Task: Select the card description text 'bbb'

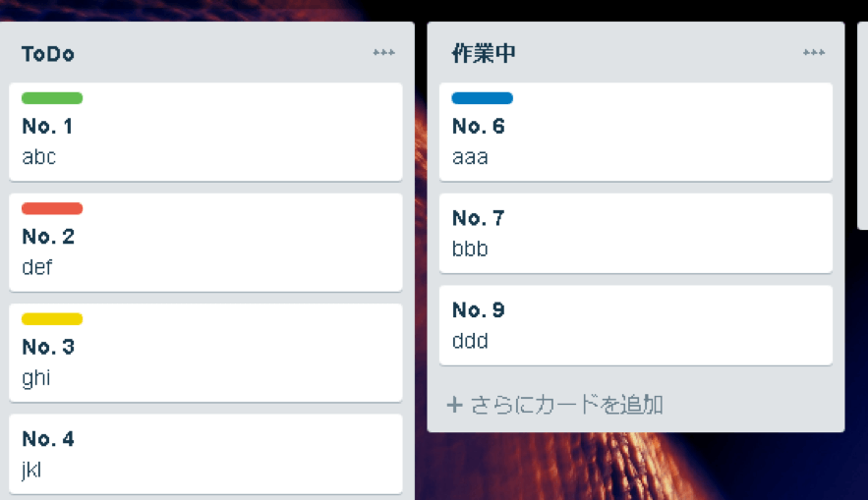Action: [x=470, y=249]
